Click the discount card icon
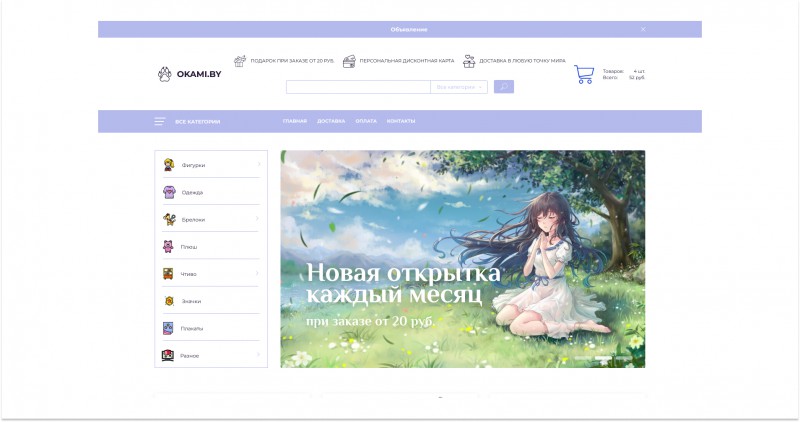Viewport: 800px width, 422px height. tap(349, 62)
